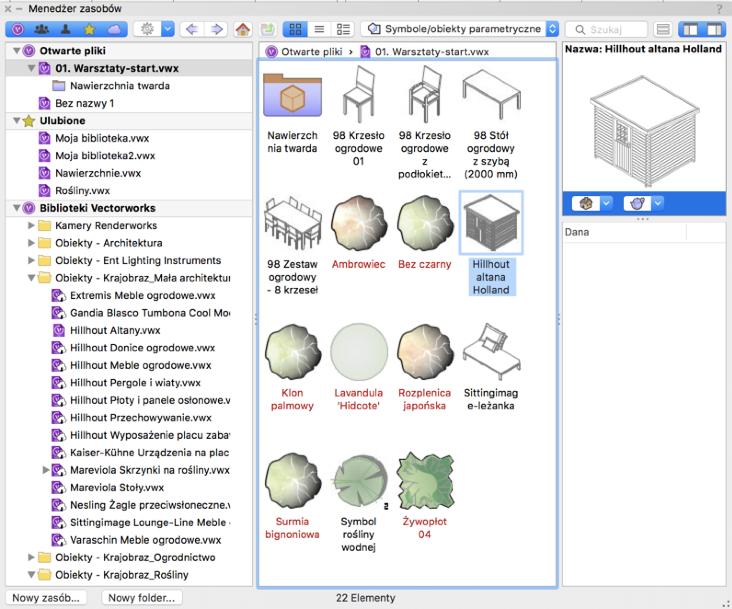Open Moja biblioteka2.vwx favorite

pyautogui.click(x=97, y=155)
